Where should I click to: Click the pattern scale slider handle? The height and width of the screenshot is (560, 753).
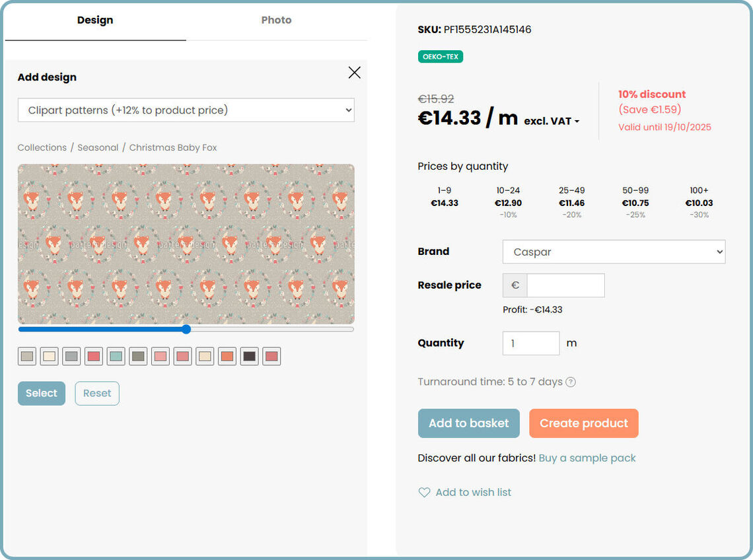(186, 329)
